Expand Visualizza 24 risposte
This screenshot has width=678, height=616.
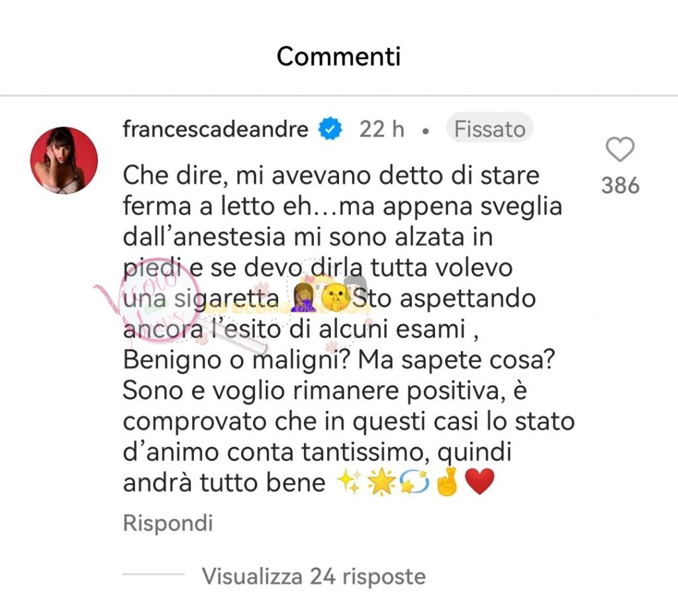[314, 576]
